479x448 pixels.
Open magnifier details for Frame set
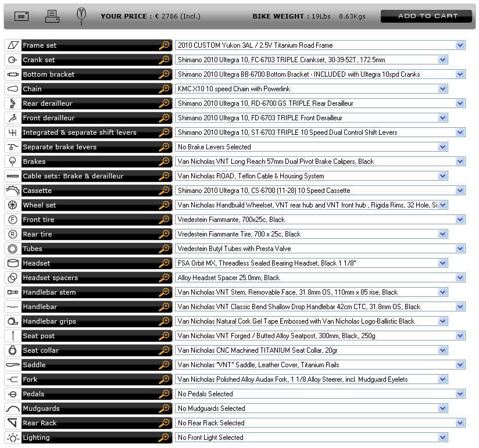[x=165, y=45]
